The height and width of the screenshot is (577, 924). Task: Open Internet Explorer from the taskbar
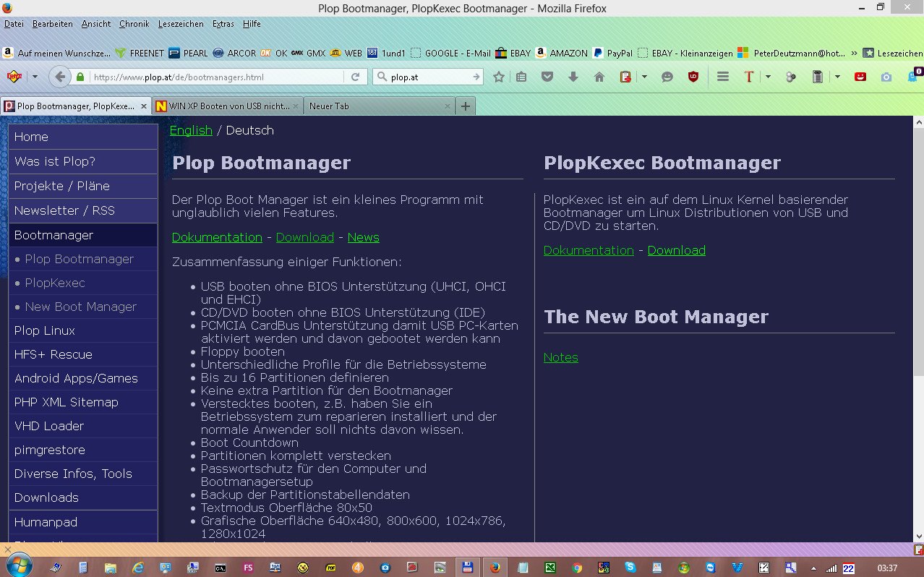(x=138, y=568)
